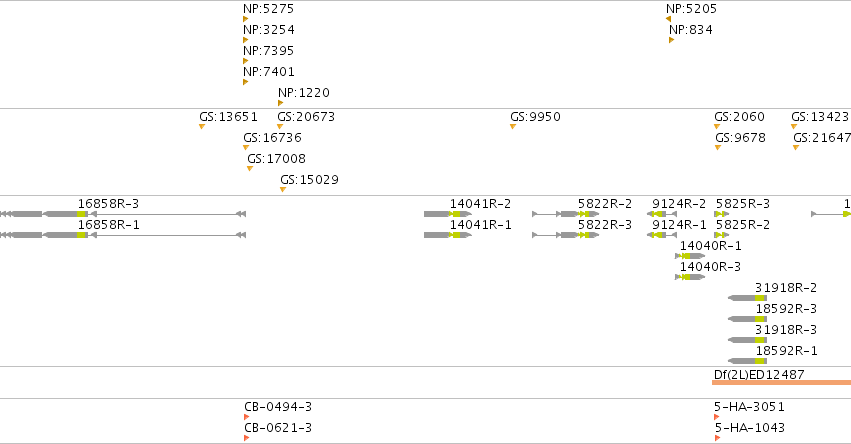Viewport: 851px width, 444px height.
Task: Click the GS:9678 insertion label
Action: (x=741, y=138)
